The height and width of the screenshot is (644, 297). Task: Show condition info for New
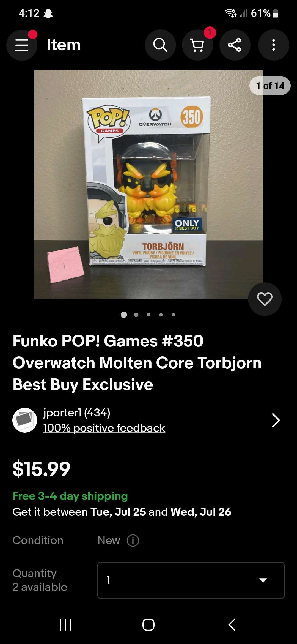point(133,540)
